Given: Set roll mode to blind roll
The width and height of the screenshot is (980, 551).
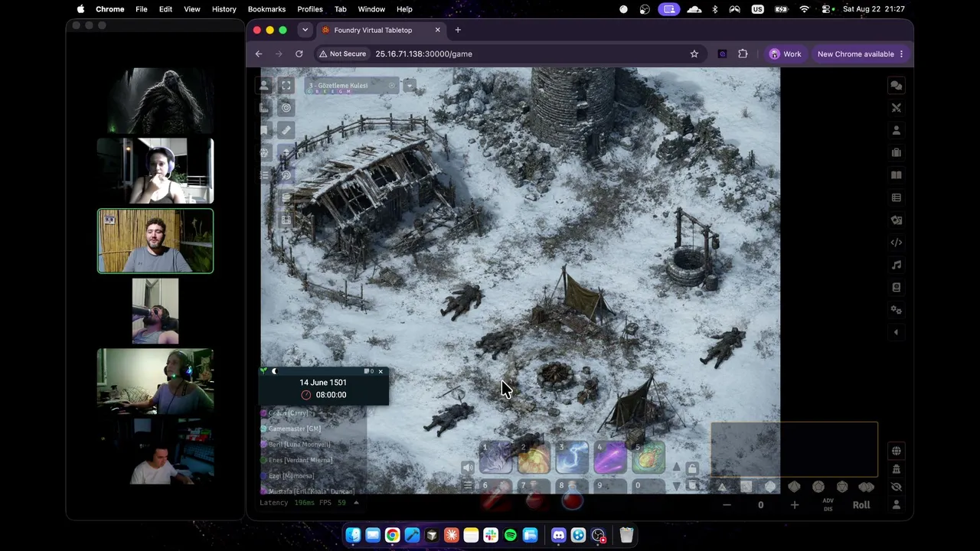Looking at the screenshot, I should pyautogui.click(x=897, y=487).
